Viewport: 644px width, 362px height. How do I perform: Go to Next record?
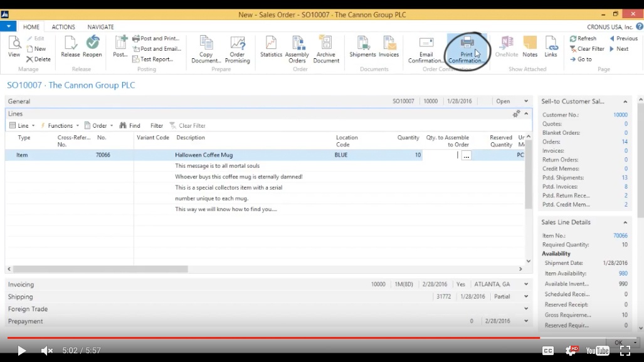[x=619, y=48]
